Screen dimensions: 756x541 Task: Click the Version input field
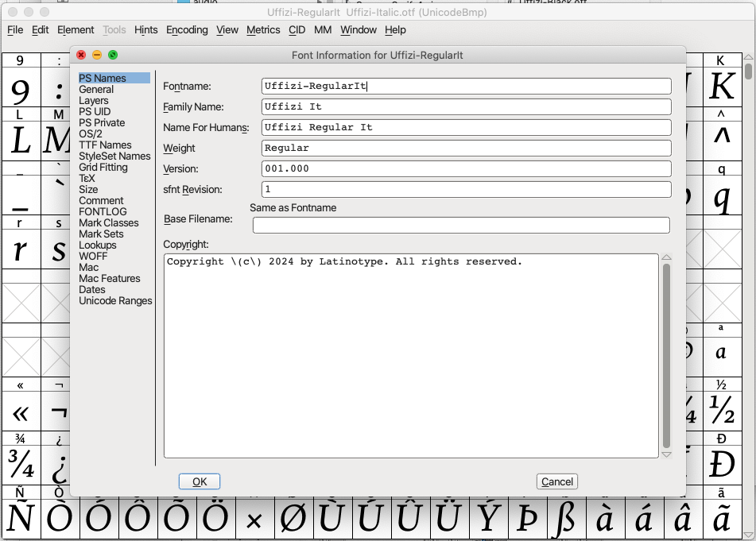click(x=466, y=168)
